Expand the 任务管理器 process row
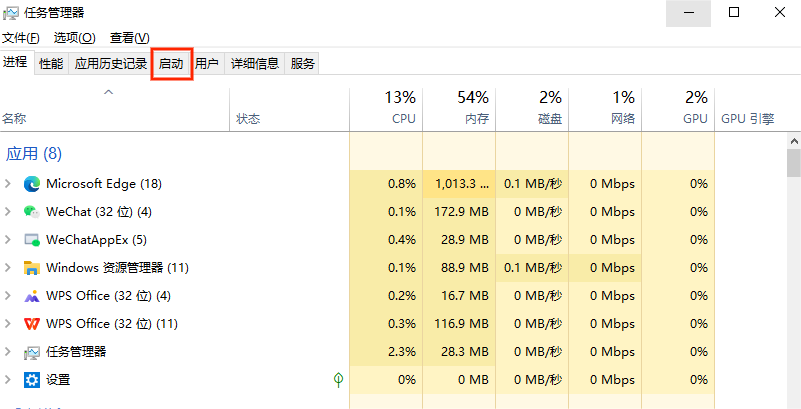 8,352
